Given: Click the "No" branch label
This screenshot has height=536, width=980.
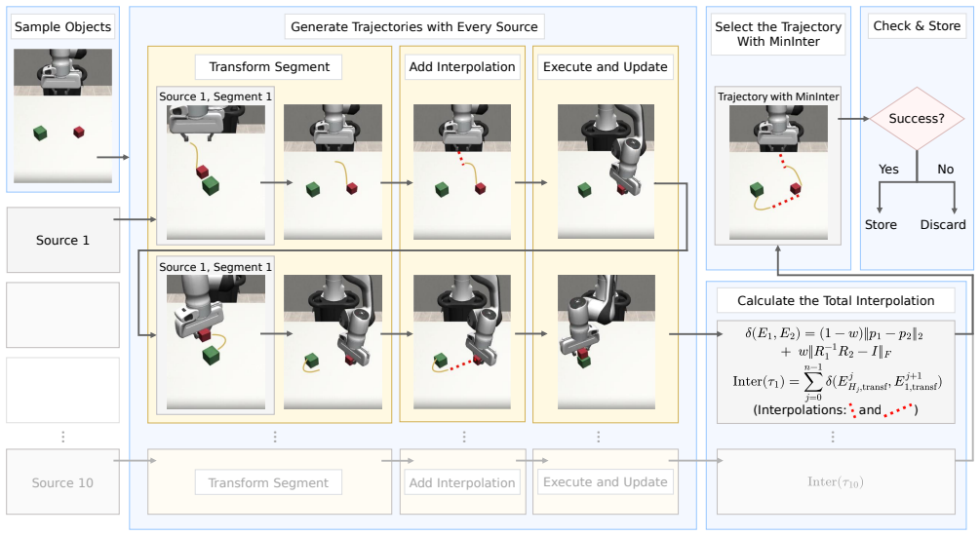Looking at the screenshot, I should point(946,170).
